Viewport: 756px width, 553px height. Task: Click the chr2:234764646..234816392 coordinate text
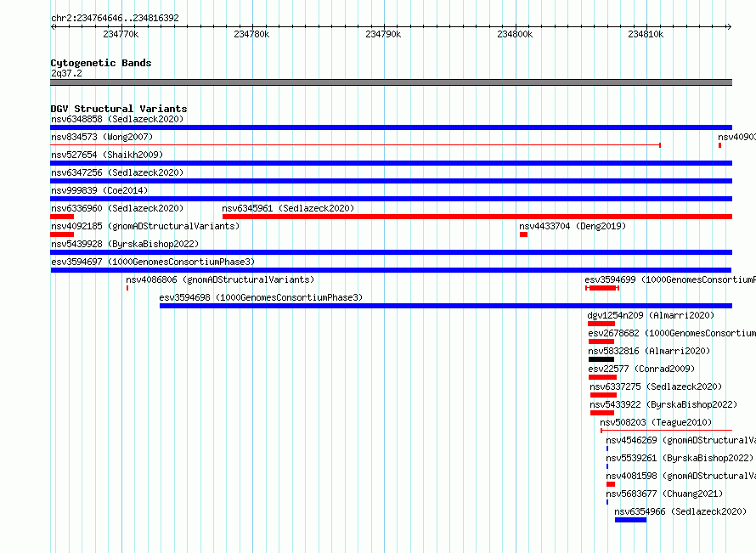pos(115,19)
